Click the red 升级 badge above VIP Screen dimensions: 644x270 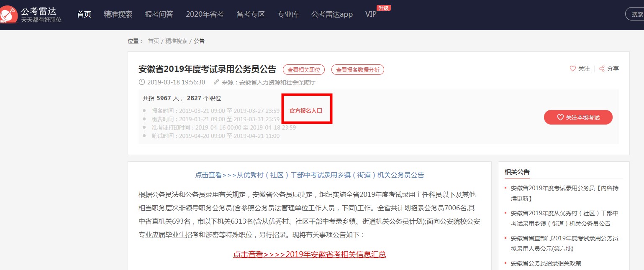[383, 8]
